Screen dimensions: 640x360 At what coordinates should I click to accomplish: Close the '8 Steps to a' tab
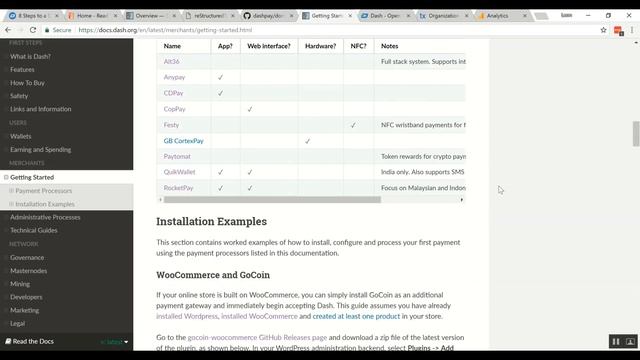57,16
